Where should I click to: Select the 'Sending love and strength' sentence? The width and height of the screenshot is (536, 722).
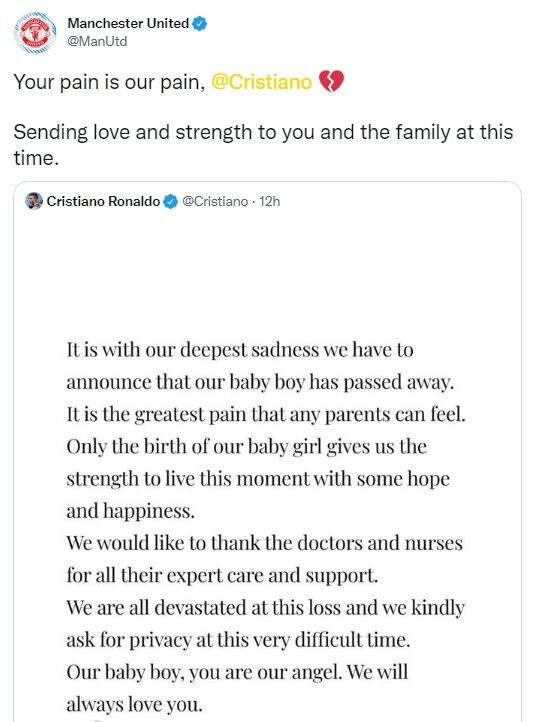point(263,145)
